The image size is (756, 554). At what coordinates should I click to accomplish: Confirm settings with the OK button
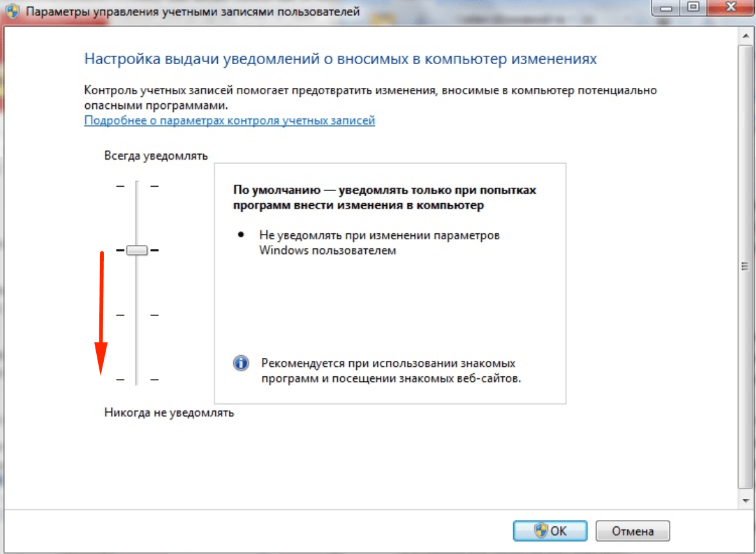tap(550, 531)
